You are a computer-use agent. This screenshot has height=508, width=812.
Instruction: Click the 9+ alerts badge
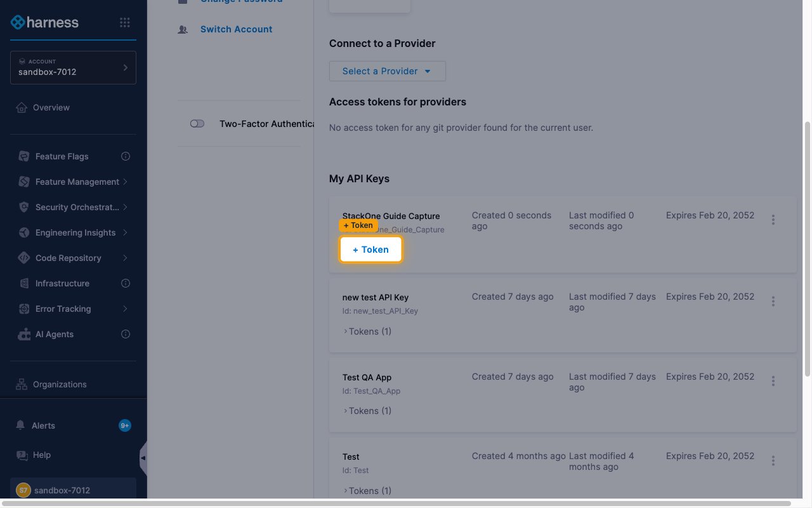tap(124, 425)
